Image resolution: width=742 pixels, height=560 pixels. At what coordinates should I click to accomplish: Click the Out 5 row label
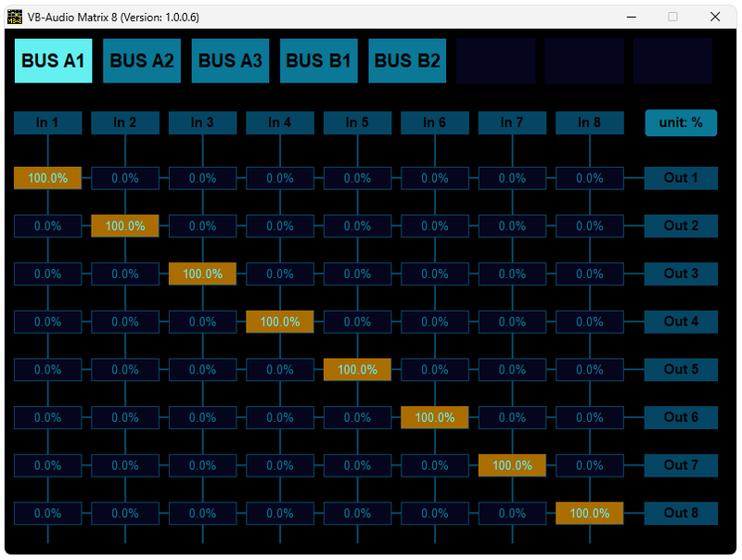point(681,370)
